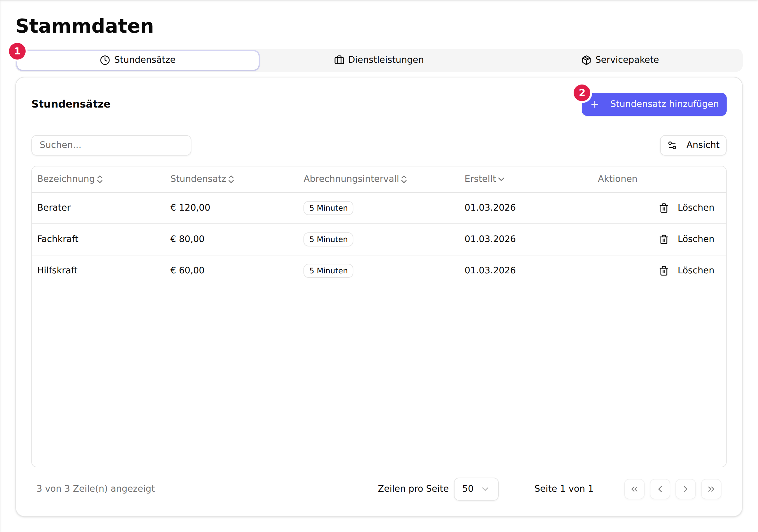Click the trash icon in Hilfskraft row

pos(664,271)
